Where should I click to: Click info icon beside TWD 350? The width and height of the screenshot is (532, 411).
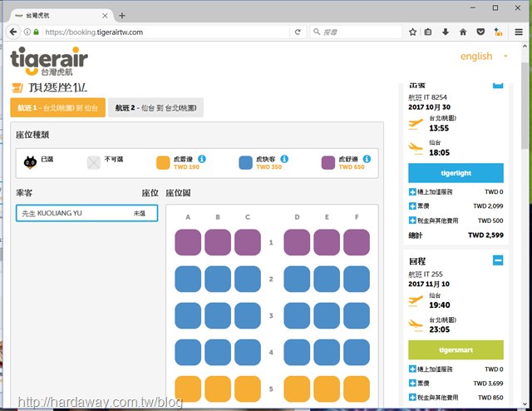click(x=284, y=159)
